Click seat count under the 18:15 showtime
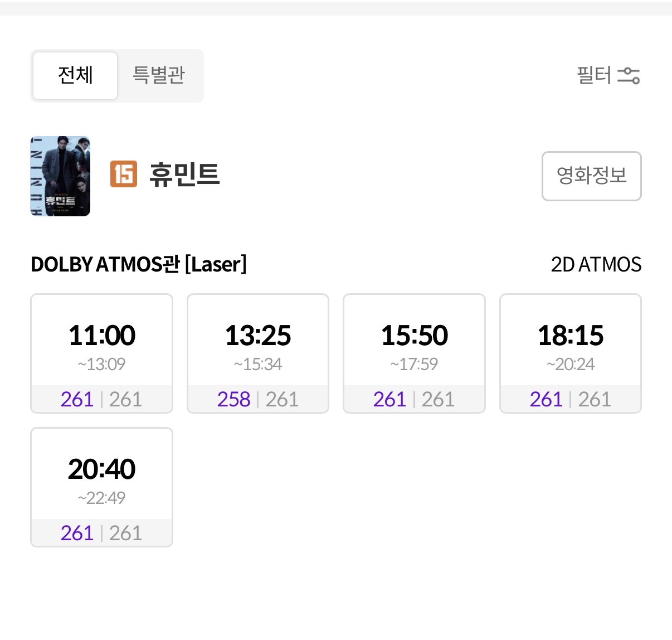 (x=571, y=399)
